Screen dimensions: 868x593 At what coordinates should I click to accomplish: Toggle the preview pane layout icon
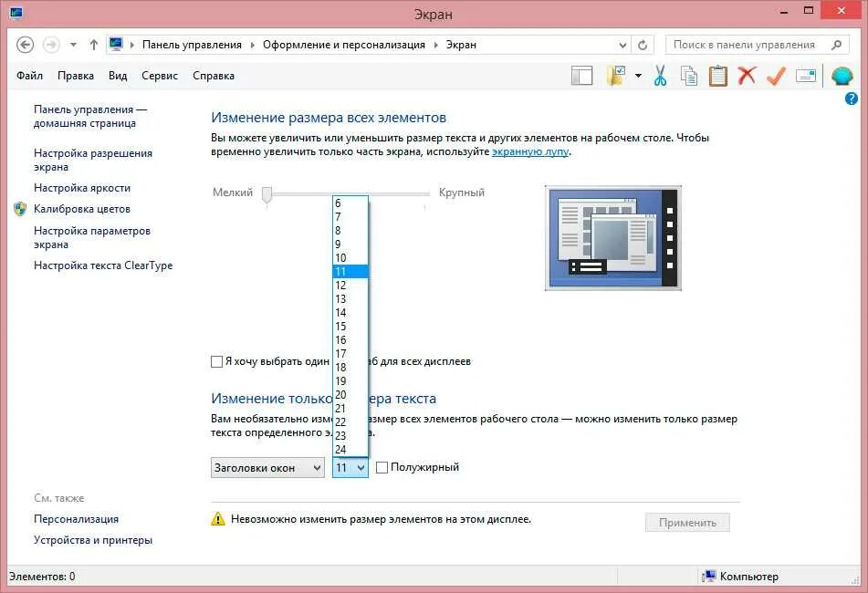(x=581, y=76)
